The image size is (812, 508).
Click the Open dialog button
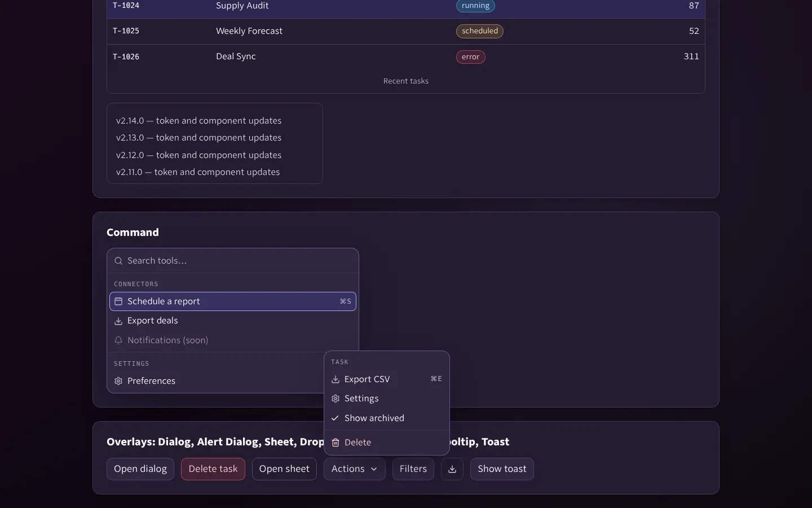click(x=140, y=469)
